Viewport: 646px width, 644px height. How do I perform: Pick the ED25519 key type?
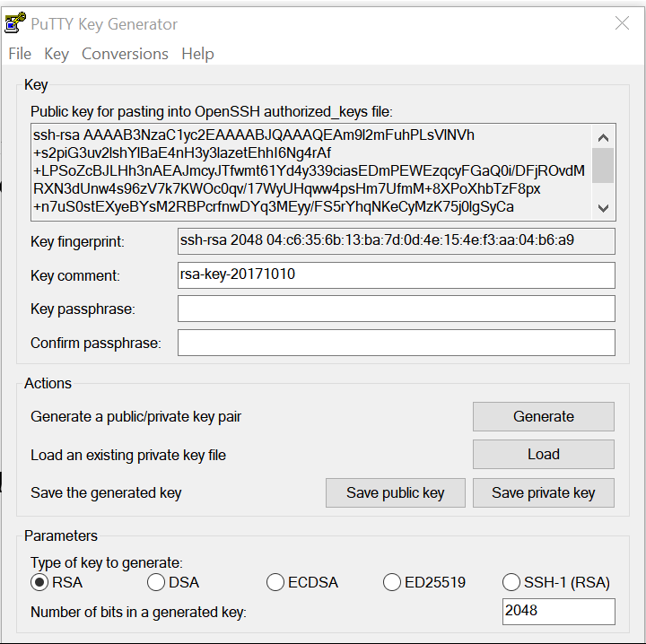click(x=392, y=582)
